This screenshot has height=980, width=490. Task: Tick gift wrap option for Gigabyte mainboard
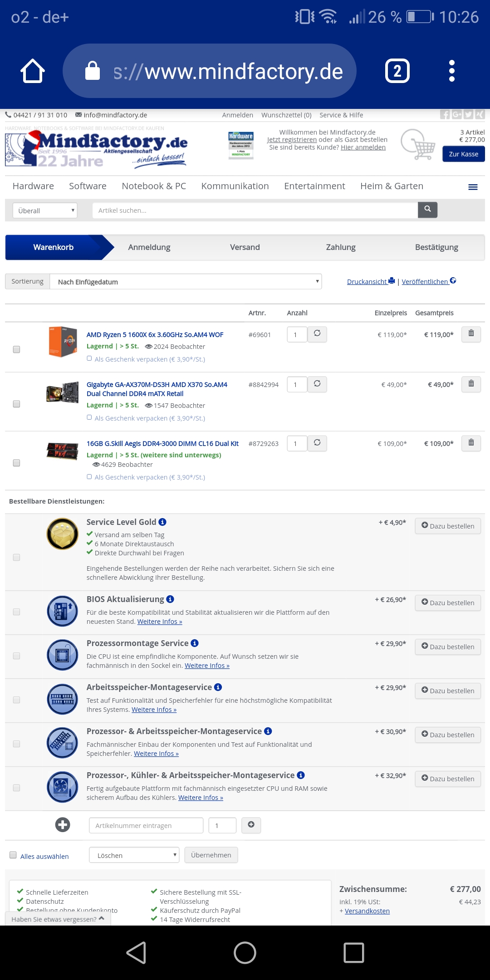click(x=89, y=417)
